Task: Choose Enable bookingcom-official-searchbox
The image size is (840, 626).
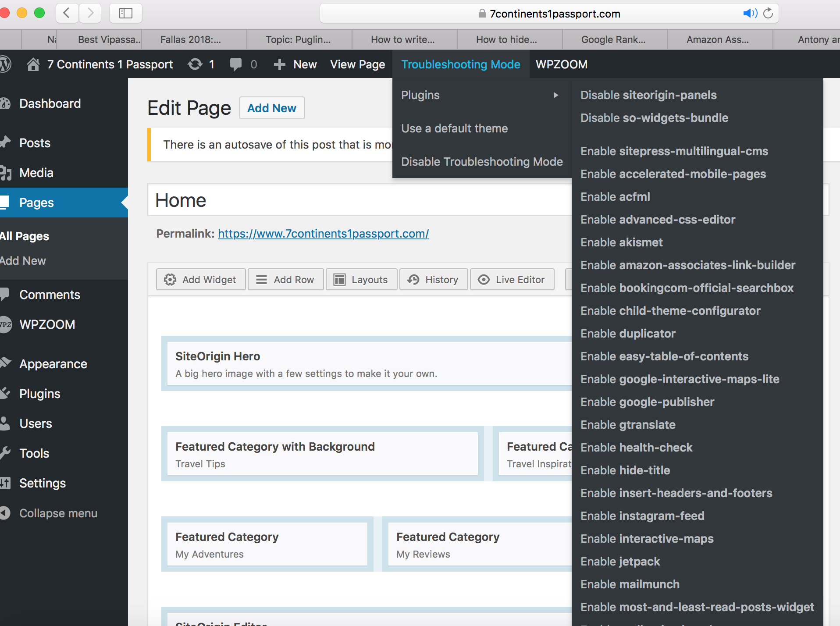Action: point(687,288)
